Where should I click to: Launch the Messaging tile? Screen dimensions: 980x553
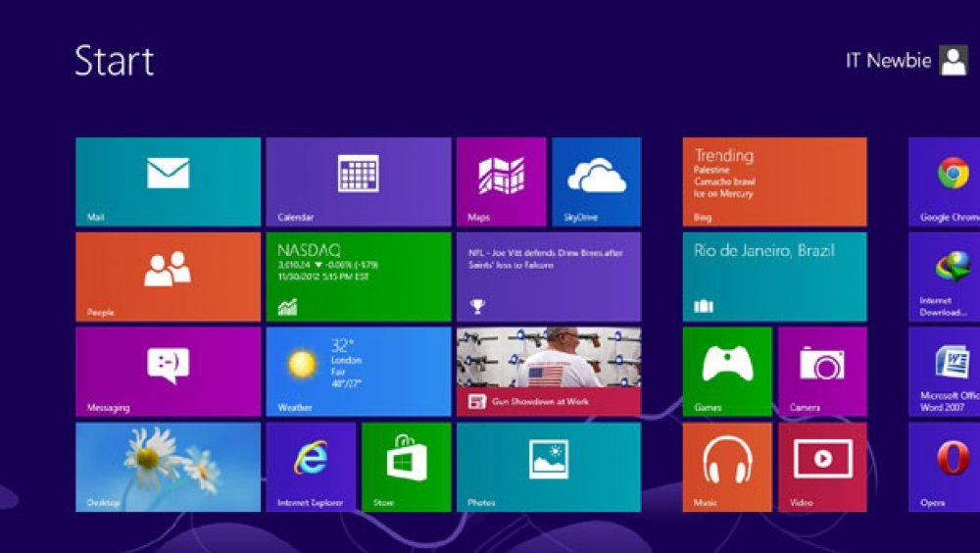point(169,372)
